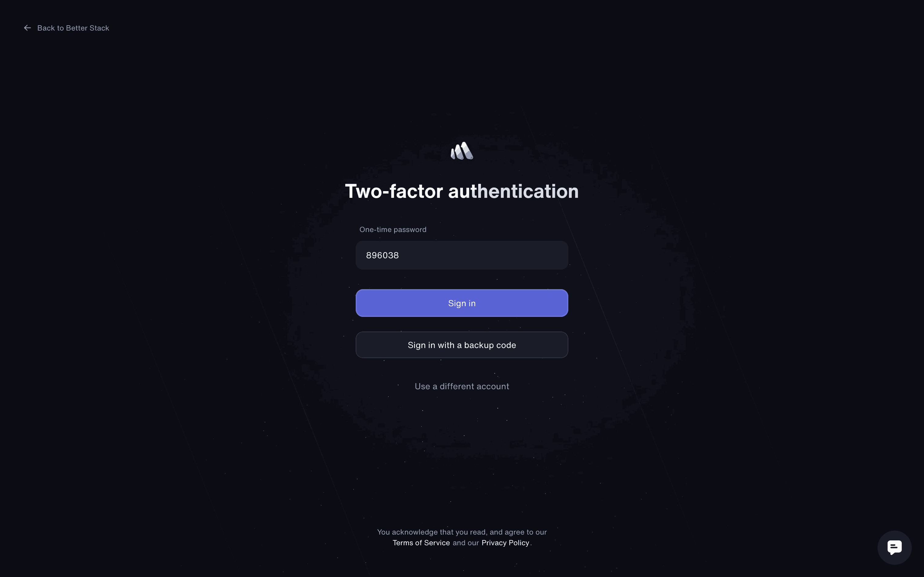
Task: Click the word authentication in the title
Action: click(x=513, y=191)
